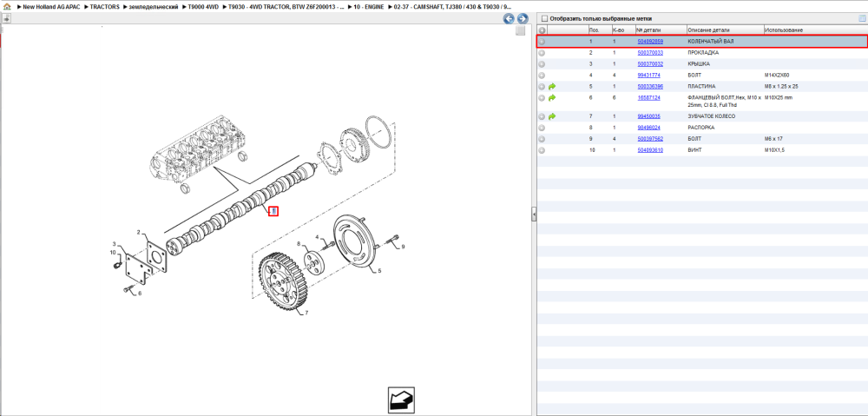The height and width of the screenshot is (416, 868).
Task: Open part number link 16587124
Action: coord(648,97)
